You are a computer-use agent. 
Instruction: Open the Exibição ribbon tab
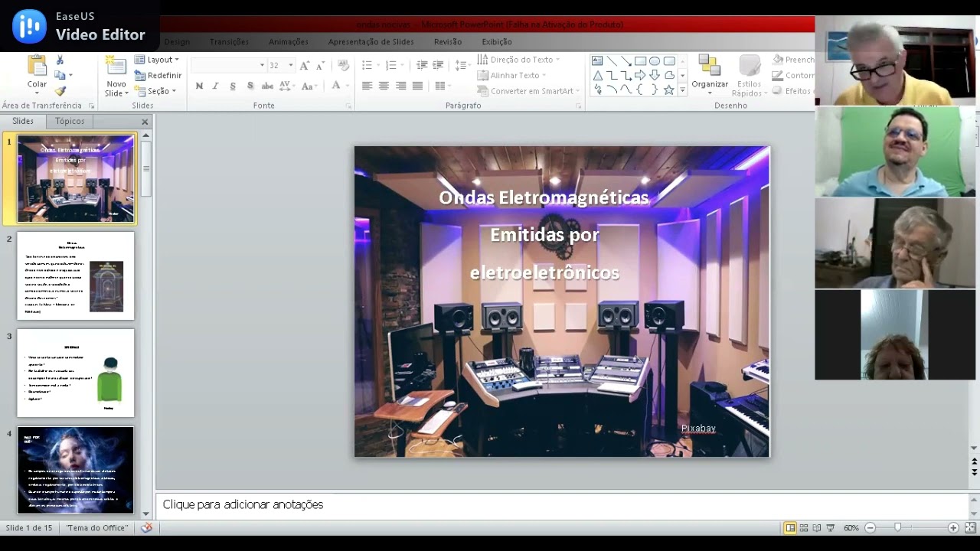(497, 41)
